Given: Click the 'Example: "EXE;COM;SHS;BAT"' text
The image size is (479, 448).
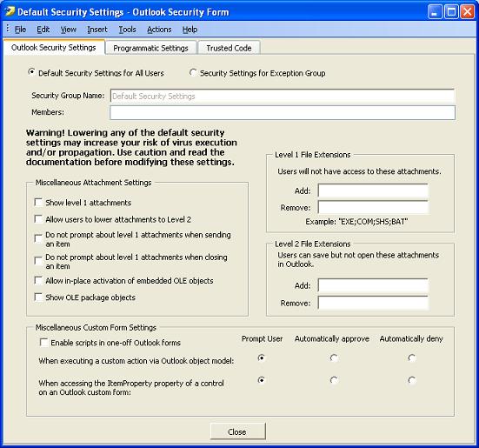Looking at the screenshot, I should 356,221.
